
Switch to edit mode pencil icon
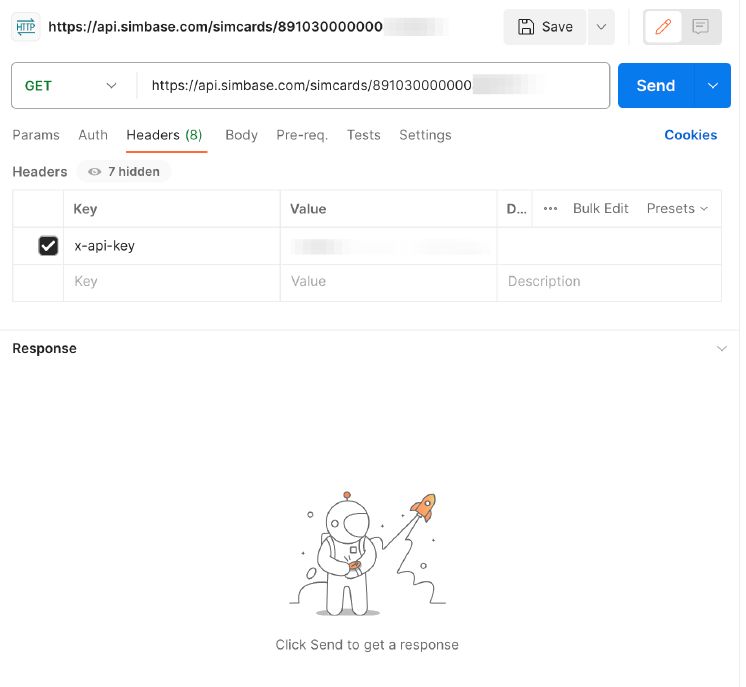pos(663,27)
